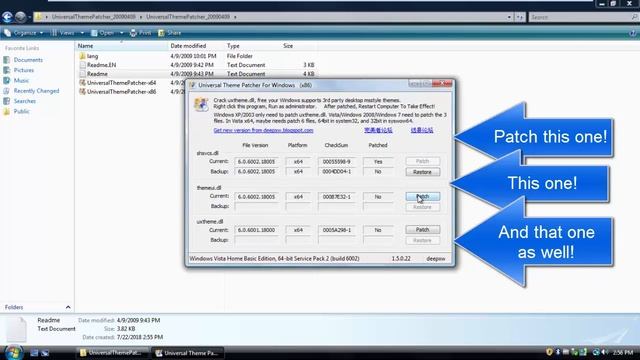Click the second Chinese forum link
This screenshot has height=360, width=640.
click(422, 130)
